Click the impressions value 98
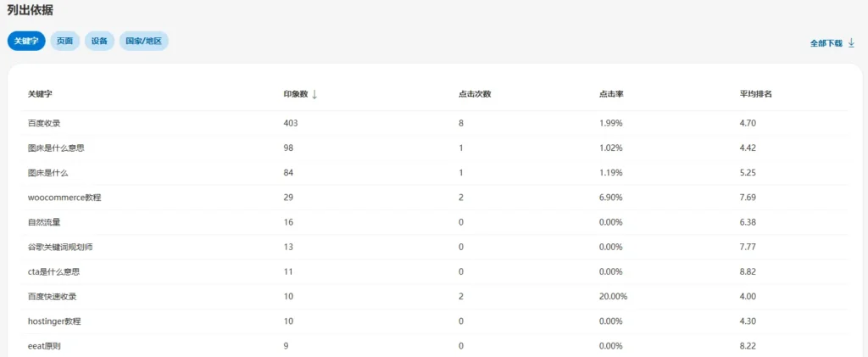 click(288, 148)
